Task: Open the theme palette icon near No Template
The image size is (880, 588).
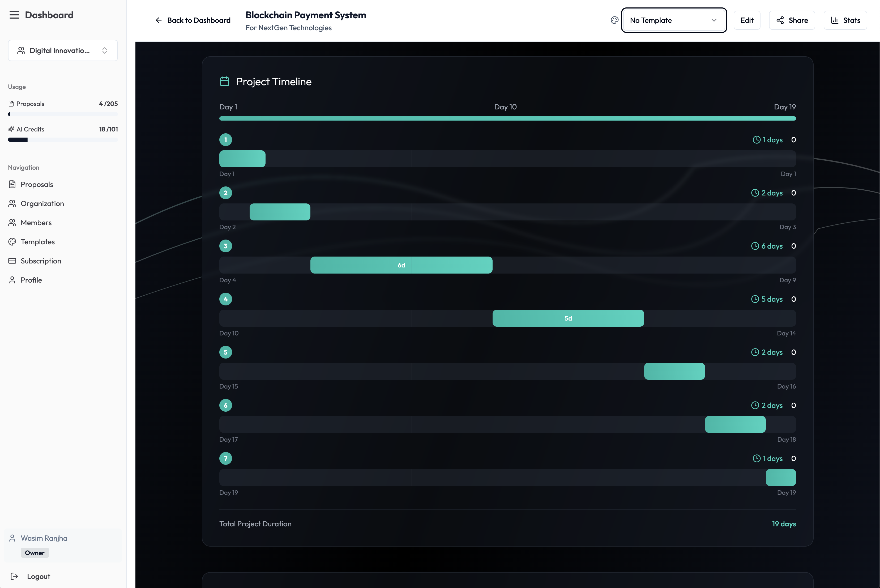Action: (x=614, y=20)
